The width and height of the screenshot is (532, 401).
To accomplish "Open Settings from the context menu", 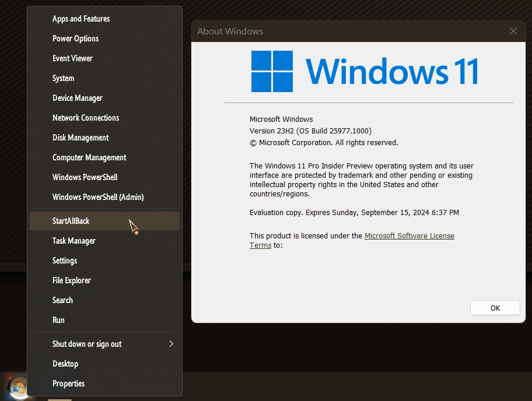I will [104, 261].
